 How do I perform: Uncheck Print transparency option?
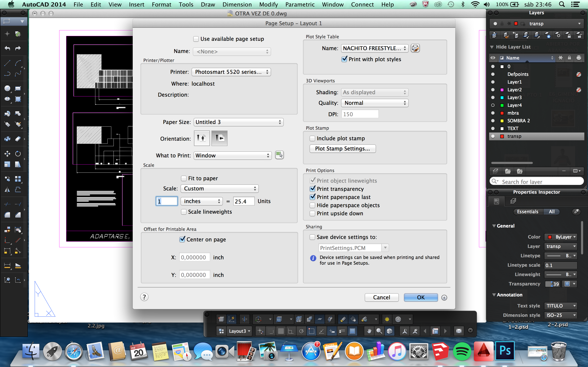pyautogui.click(x=312, y=189)
